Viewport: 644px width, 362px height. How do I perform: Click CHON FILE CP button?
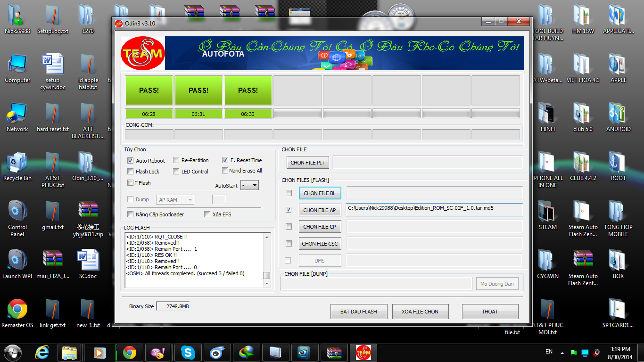tap(320, 227)
